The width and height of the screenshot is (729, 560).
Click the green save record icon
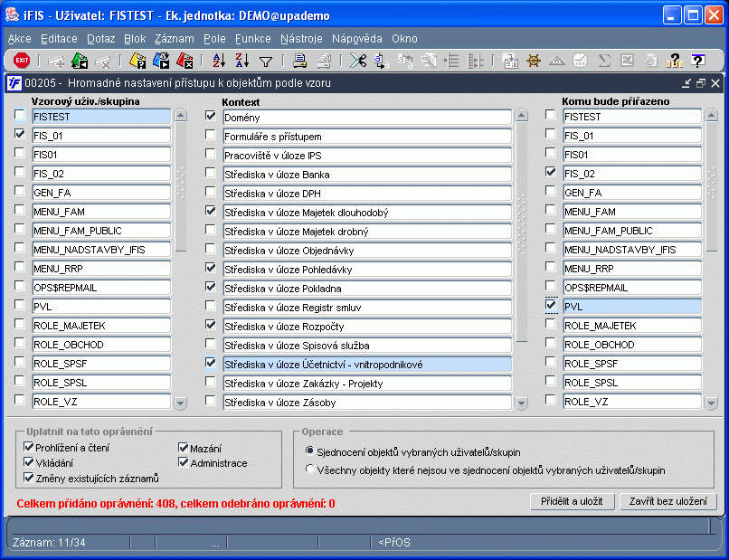[x=80, y=61]
